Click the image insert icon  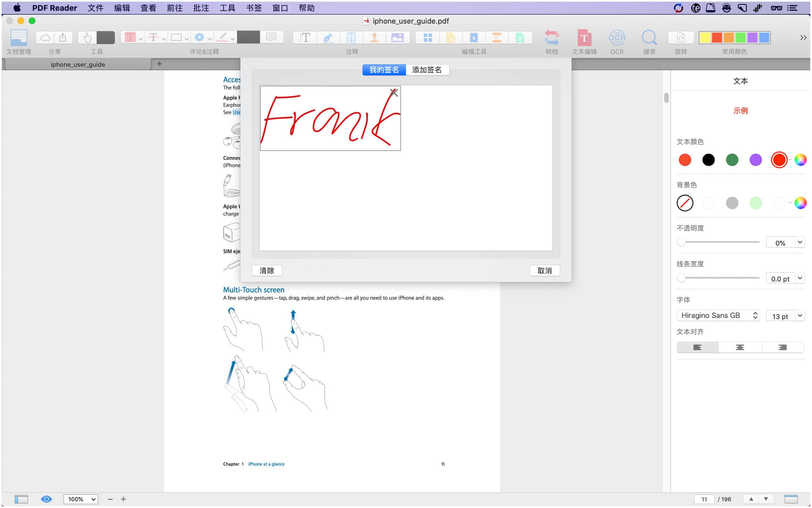point(397,38)
